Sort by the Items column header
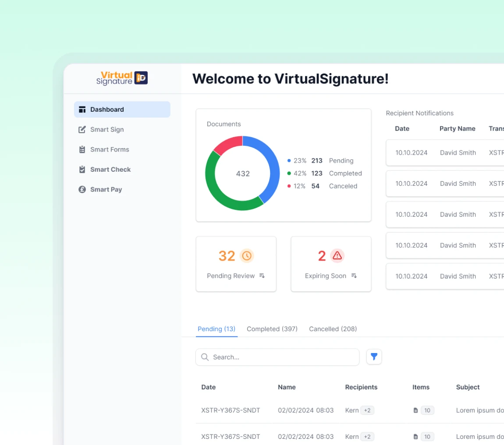Screen dimensions: 504x445 coord(421,387)
